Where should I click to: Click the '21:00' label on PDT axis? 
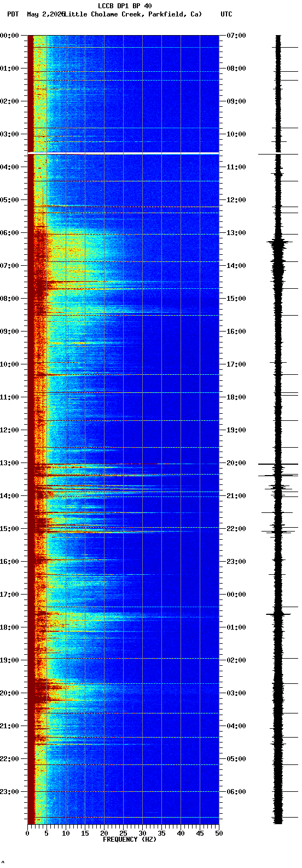[9, 726]
